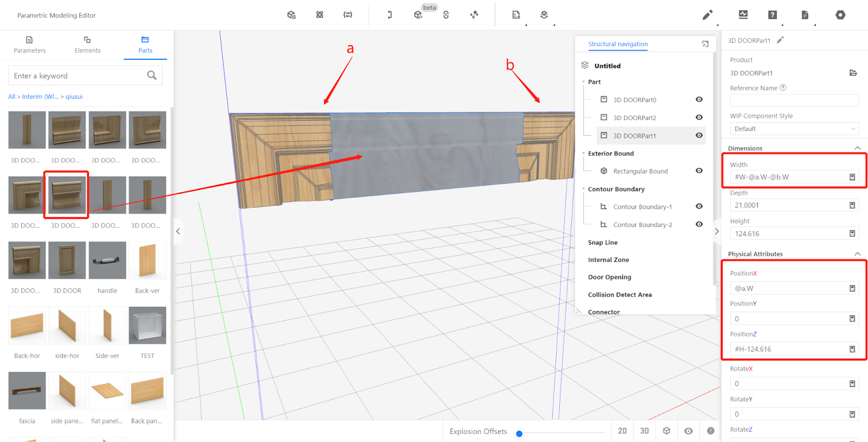Click the pencil edit icon in top toolbar
Viewport: 868px width, 442px height.
(x=707, y=15)
